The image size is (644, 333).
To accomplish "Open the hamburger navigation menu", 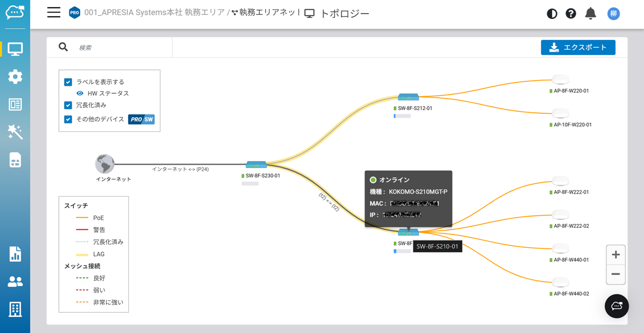I will [54, 13].
